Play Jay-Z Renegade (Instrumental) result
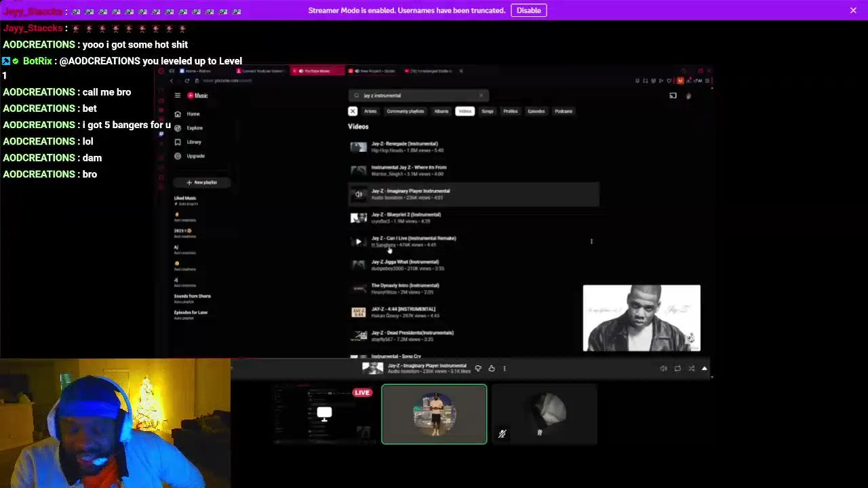868x488 pixels. click(473, 146)
